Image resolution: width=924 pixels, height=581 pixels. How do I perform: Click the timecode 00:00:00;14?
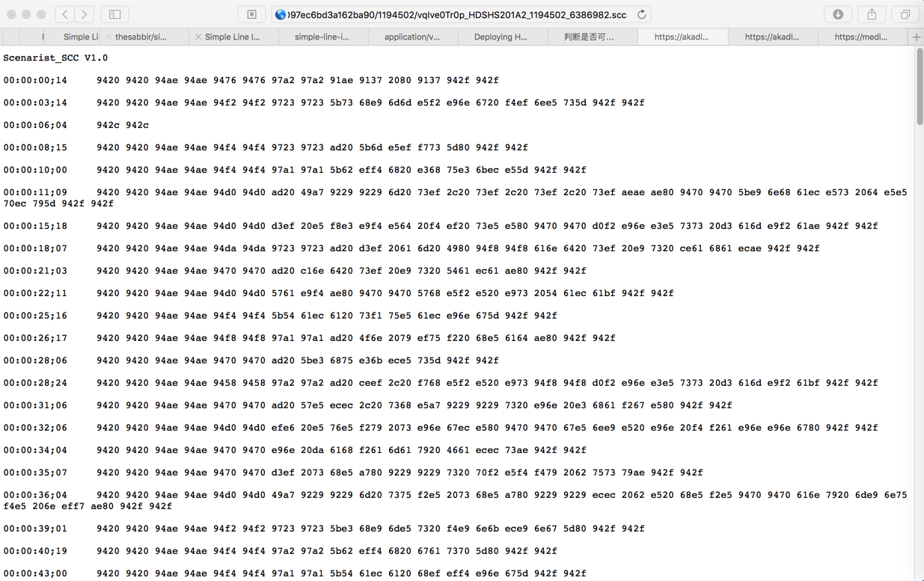click(x=35, y=80)
